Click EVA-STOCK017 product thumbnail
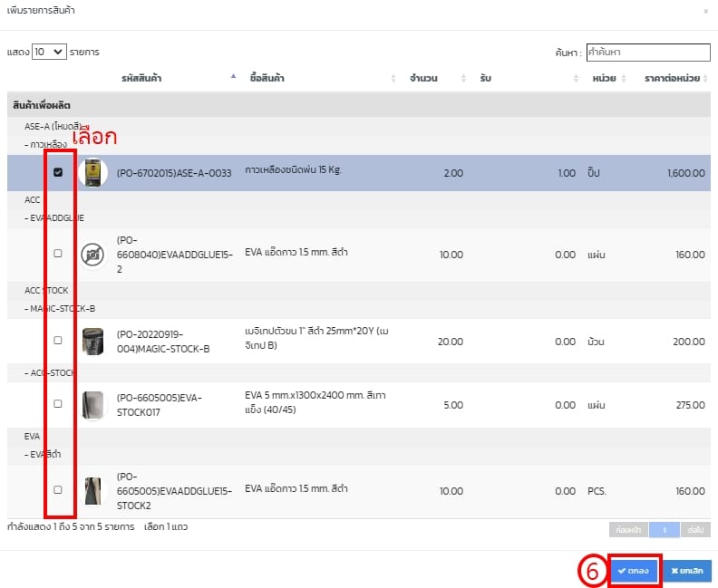 click(92, 404)
